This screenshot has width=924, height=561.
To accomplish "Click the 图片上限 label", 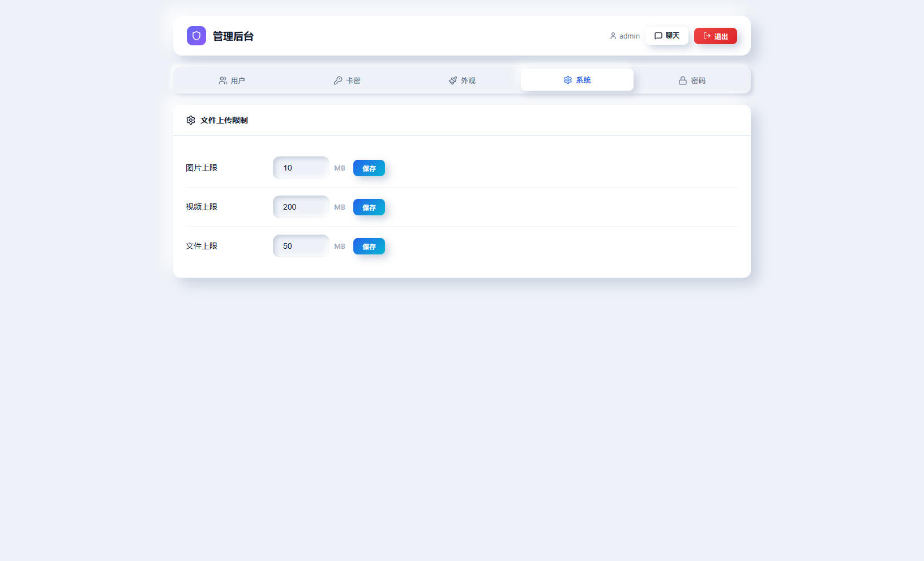I will (x=202, y=168).
